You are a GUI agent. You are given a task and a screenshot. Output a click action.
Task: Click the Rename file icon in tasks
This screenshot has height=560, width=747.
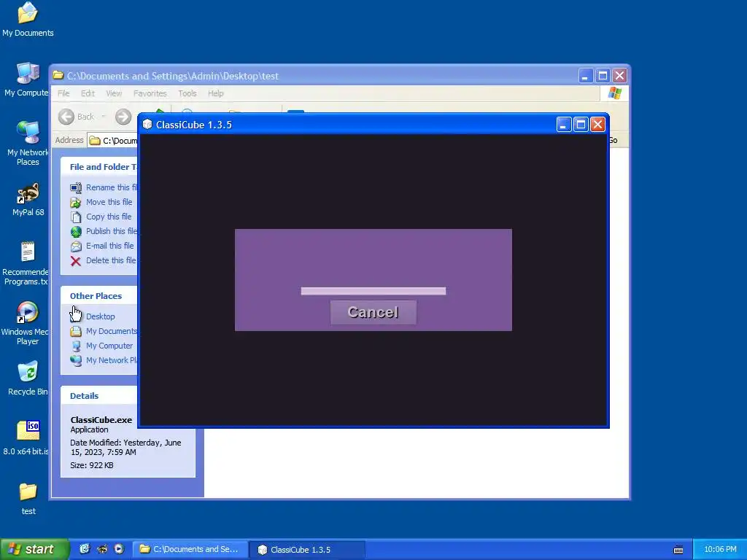pos(76,187)
